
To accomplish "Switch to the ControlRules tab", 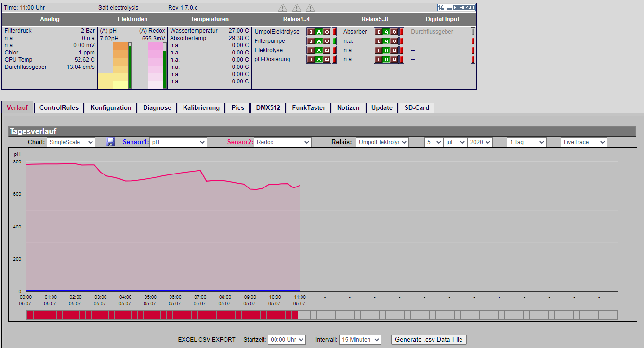I will pos(59,107).
